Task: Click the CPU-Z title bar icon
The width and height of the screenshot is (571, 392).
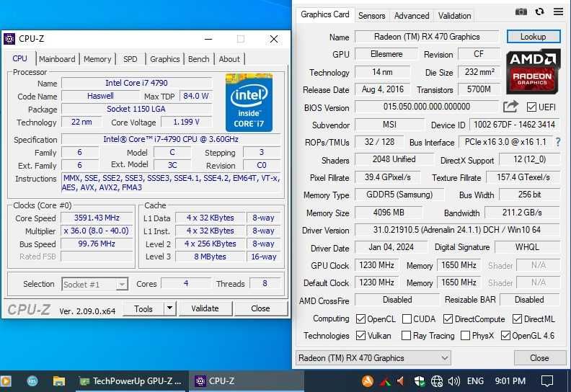Action: tap(9, 39)
